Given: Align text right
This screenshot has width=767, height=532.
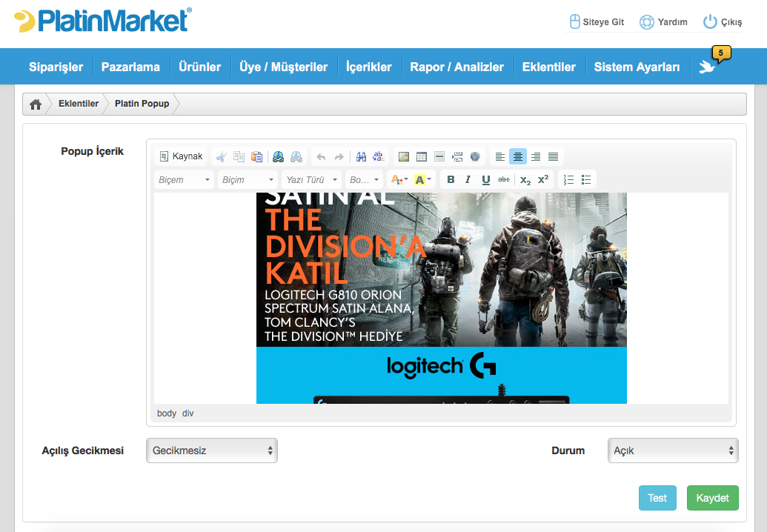Looking at the screenshot, I should [536, 156].
